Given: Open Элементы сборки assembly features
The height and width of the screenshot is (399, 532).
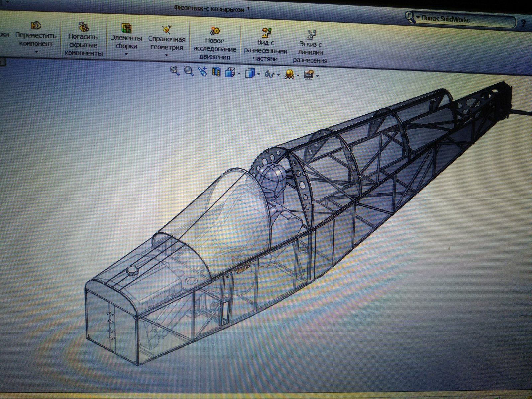Looking at the screenshot, I should click(126, 28).
